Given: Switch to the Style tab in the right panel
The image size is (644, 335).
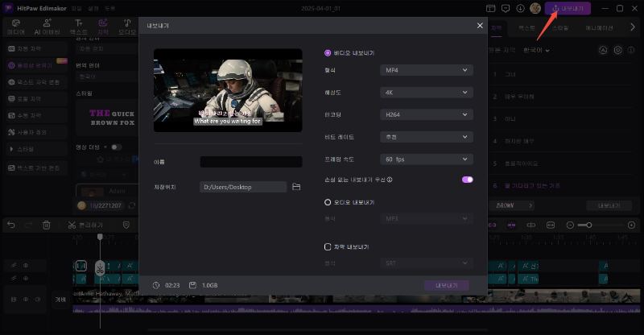Looking at the screenshot, I should tap(560, 28).
